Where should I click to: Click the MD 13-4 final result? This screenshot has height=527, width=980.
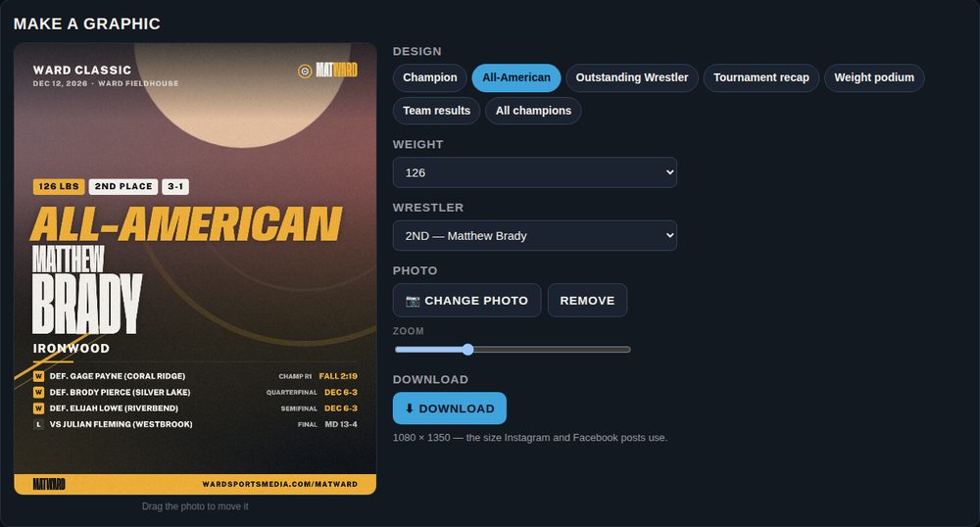[x=341, y=424]
